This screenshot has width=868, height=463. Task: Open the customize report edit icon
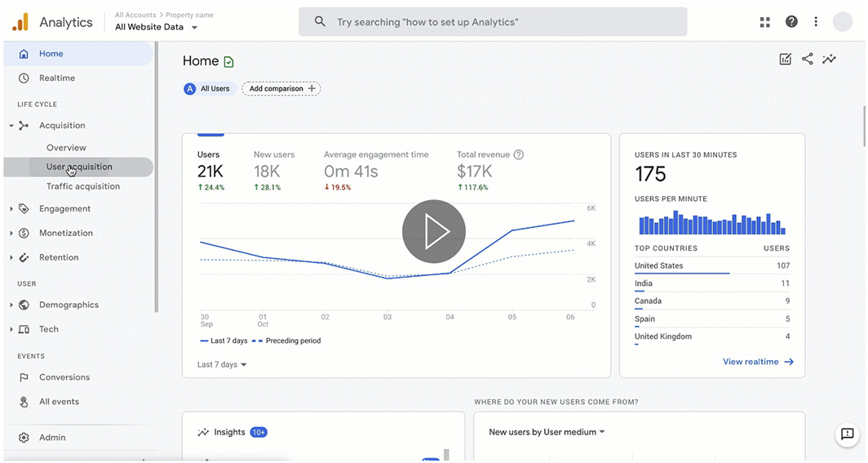[785, 60]
